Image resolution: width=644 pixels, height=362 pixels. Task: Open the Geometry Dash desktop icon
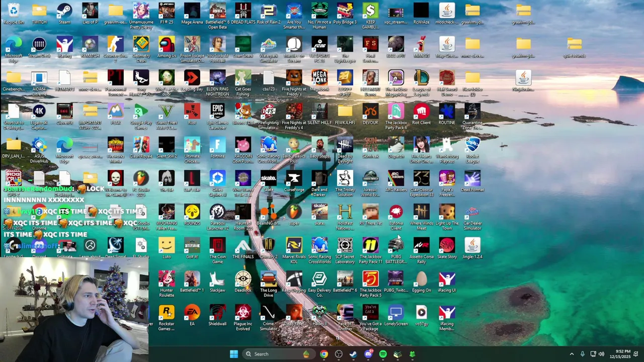pos(141,49)
